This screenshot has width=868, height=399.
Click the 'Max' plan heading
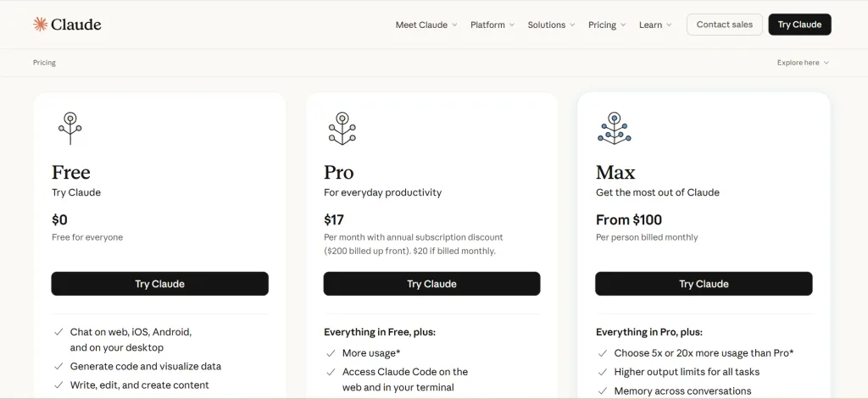coord(615,172)
